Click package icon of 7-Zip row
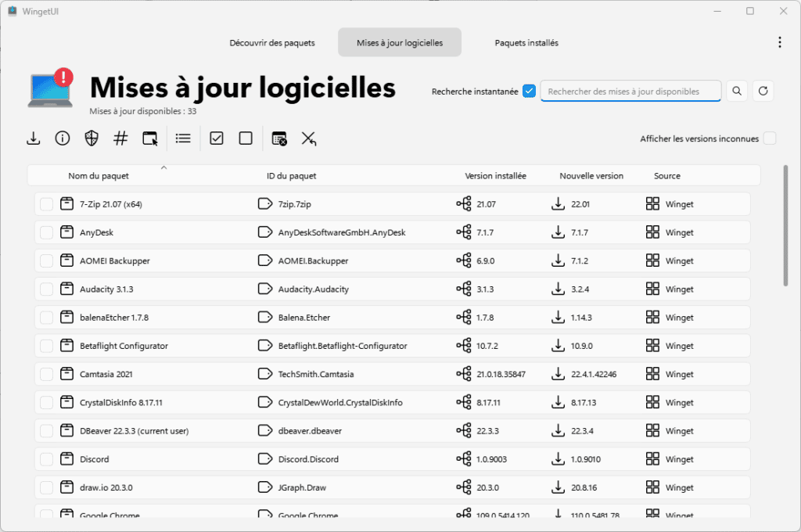 (67, 204)
